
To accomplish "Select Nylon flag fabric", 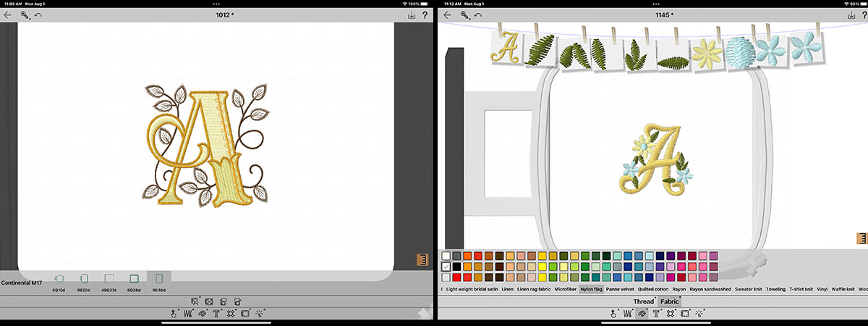I will pos(591,289).
